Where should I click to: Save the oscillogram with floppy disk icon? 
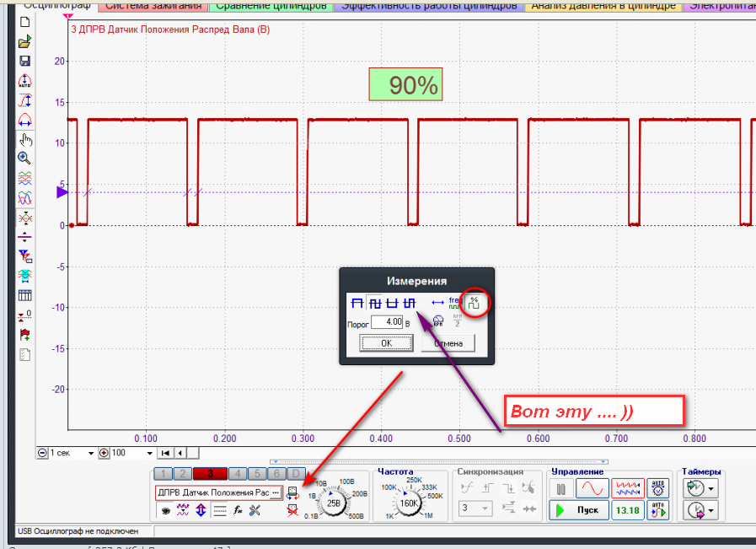tap(24, 61)
